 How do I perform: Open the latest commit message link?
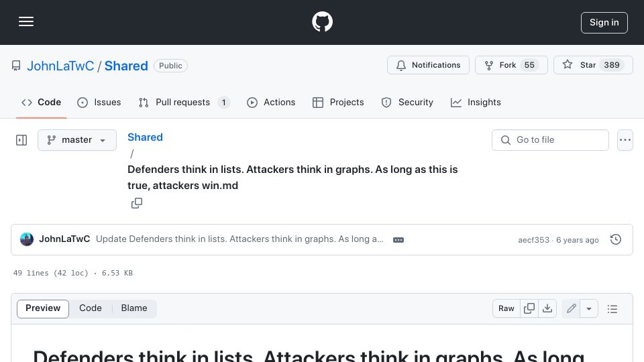click(239, 239)
